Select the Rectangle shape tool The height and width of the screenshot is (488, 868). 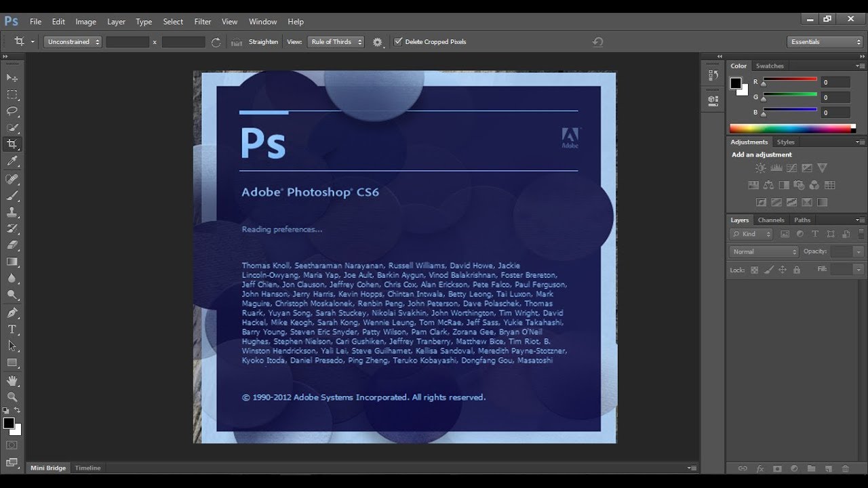tap(12, 363)
